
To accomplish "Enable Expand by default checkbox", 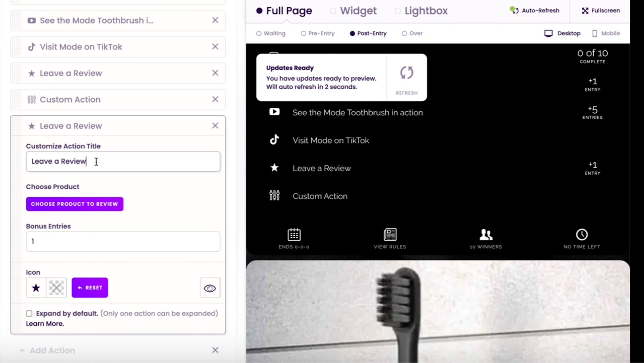I will coord(29,314).
